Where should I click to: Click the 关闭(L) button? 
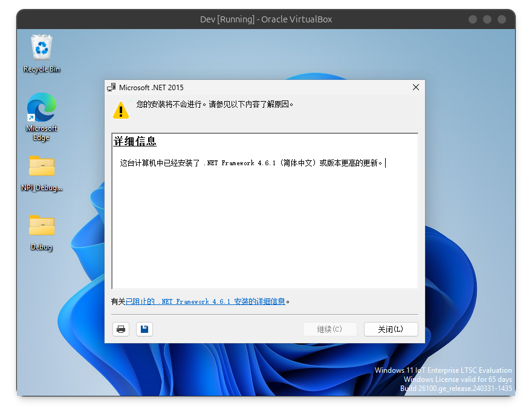coord(391,329)
